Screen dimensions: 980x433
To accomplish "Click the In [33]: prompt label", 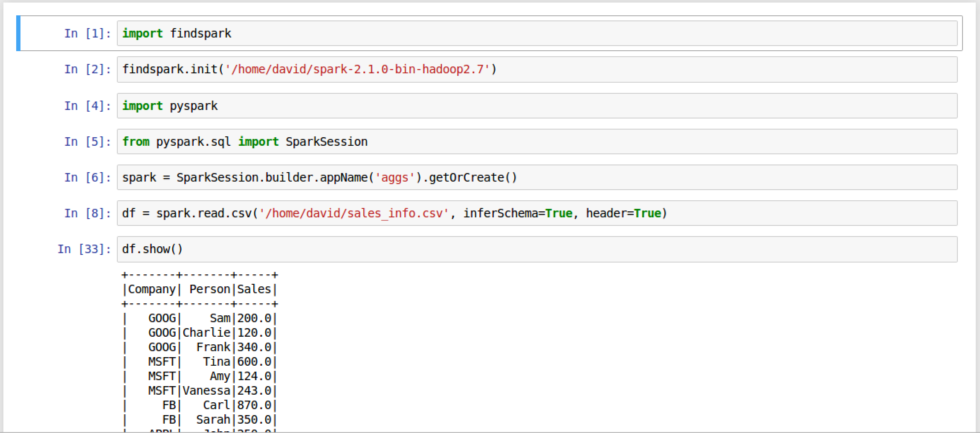I will [84, 249].
